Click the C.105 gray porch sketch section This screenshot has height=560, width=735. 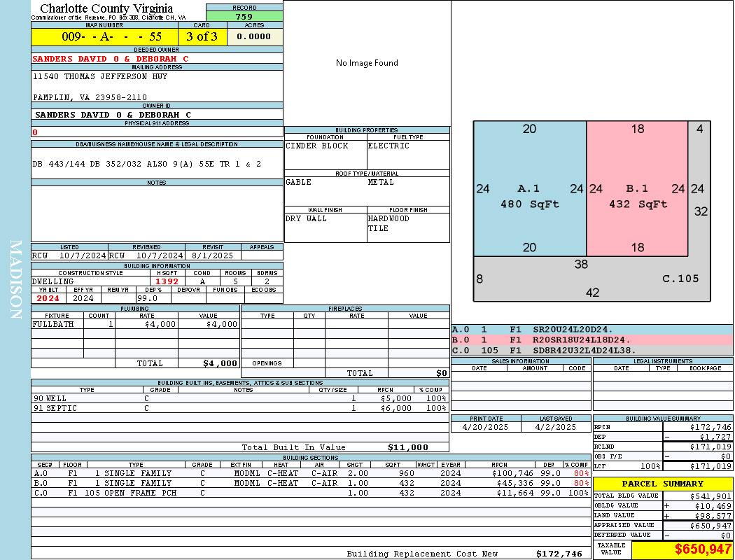591,279
